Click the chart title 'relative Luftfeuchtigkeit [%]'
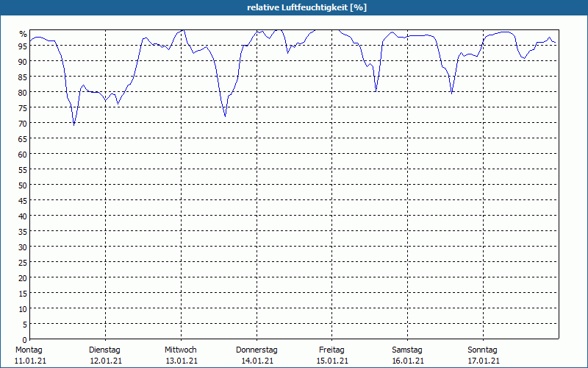Screen dimensions: 588x368 point(306,7)
